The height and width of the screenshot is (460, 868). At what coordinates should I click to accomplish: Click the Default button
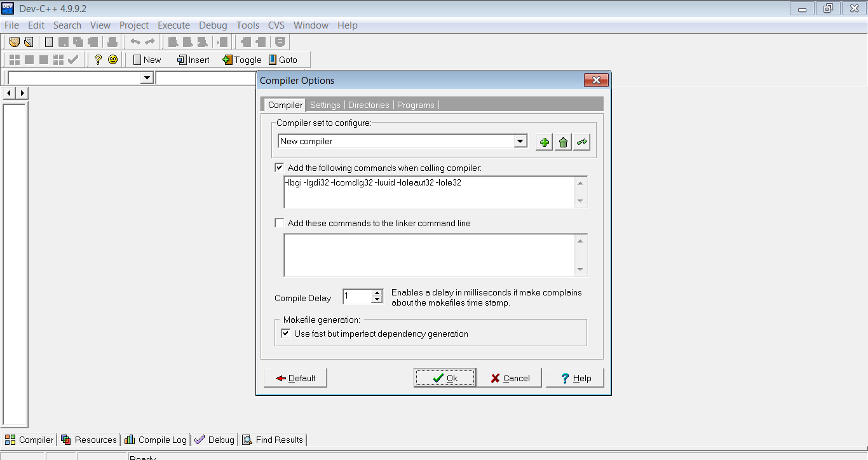[x=295, y=378]
